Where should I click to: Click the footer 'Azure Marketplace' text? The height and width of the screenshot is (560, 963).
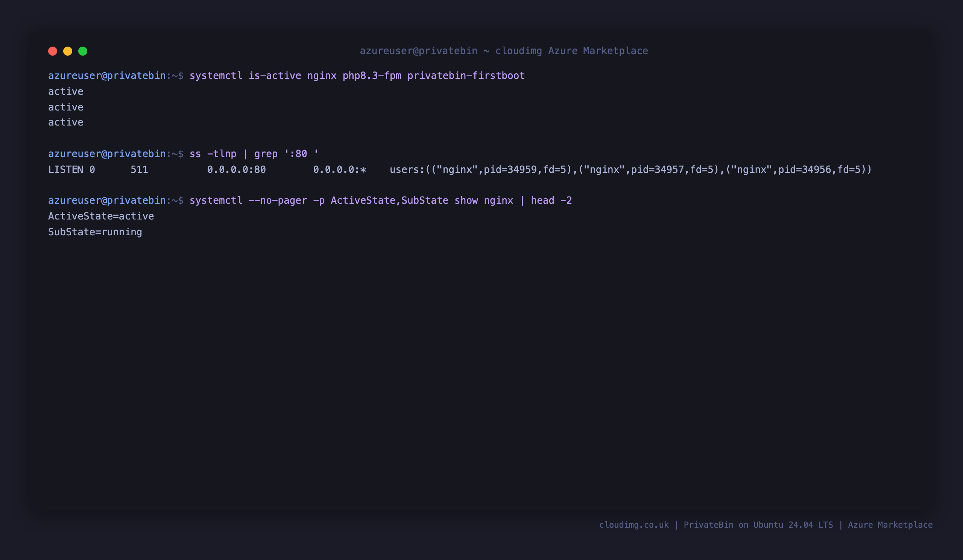[x=890, y=525]
